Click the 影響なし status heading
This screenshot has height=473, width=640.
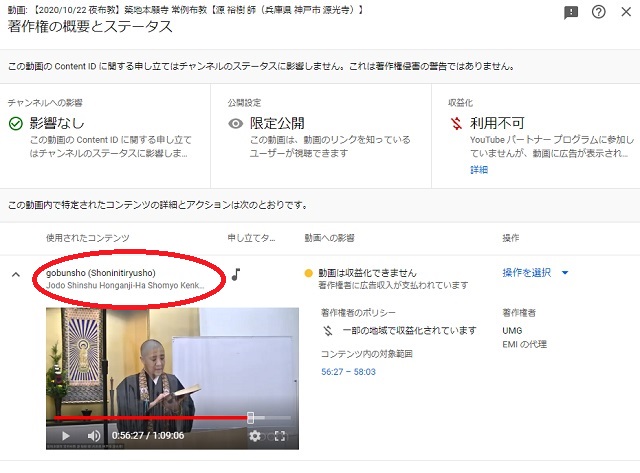(57, 123)
